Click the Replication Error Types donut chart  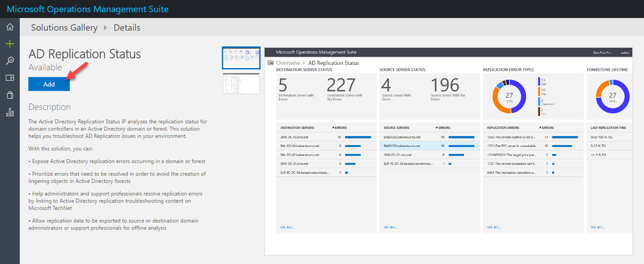click(x=509, y=96)
